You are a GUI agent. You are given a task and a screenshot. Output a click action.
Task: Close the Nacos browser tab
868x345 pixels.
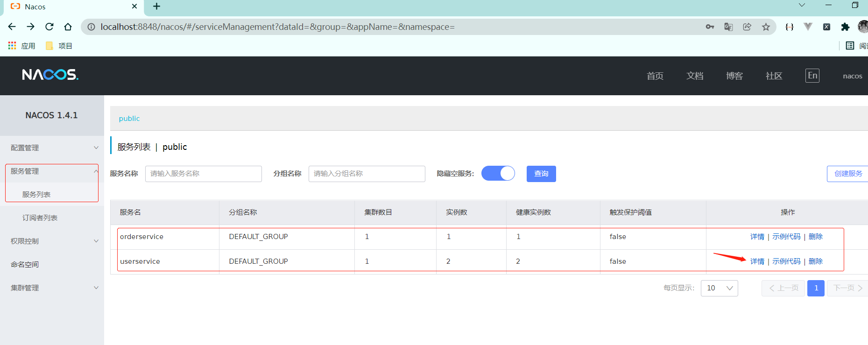point(134,7)
